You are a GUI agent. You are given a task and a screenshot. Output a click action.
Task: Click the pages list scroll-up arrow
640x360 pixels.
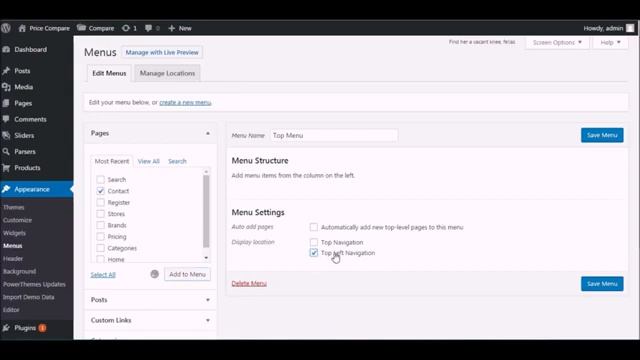point(206,172)
